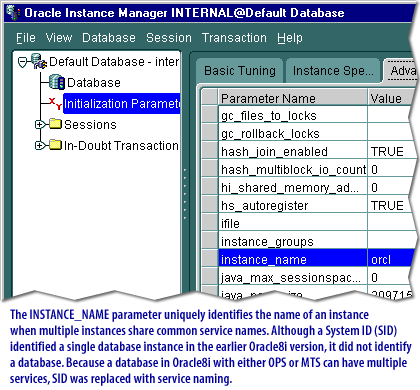The width and height of the screenshot is (420, 390).
Task: Select the ifile parameter row
Action: (x=306, y=223)
